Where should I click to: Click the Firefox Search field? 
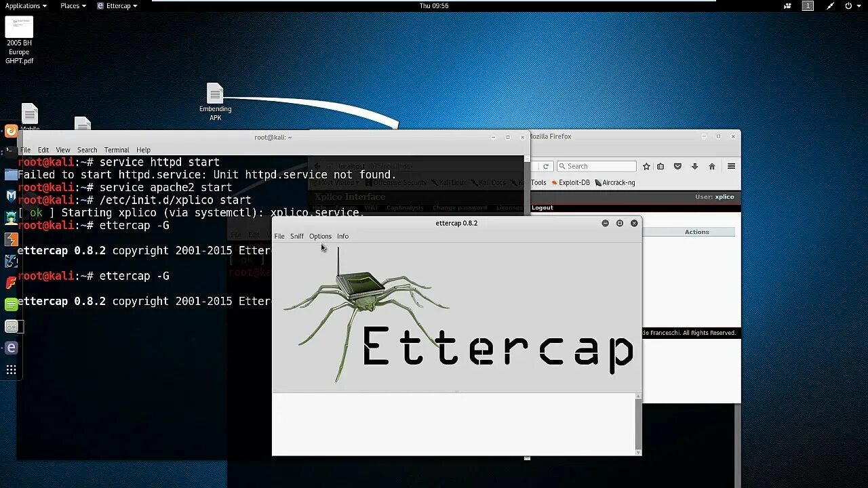(596, 166)
